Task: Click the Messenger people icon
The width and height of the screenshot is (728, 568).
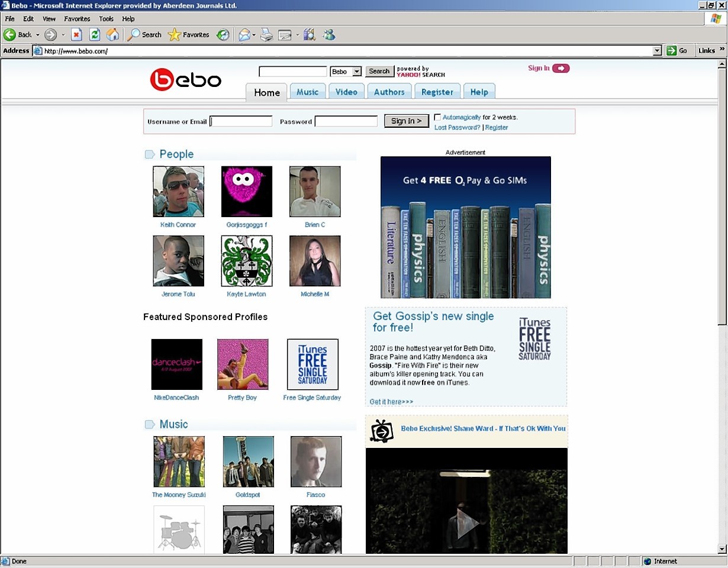Action: tap(329, 35)
